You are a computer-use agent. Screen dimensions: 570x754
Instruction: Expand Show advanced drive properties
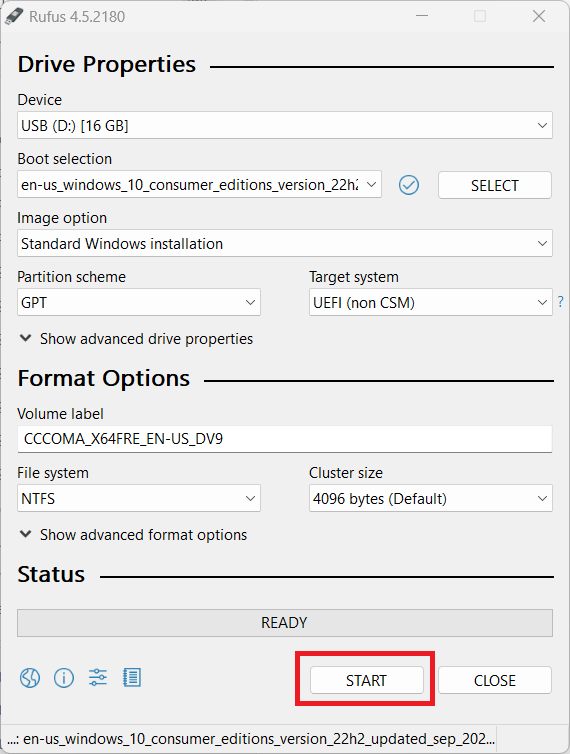coord(136,339)
